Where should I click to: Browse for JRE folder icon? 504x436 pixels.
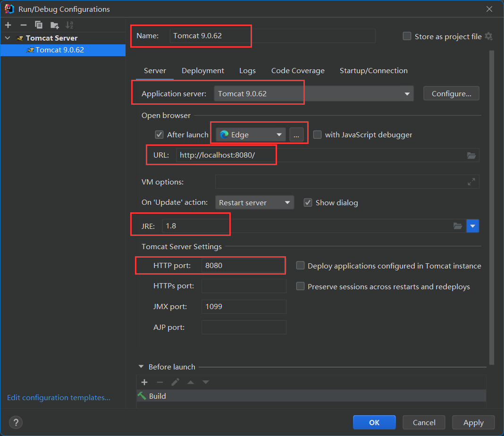point(458,226)
